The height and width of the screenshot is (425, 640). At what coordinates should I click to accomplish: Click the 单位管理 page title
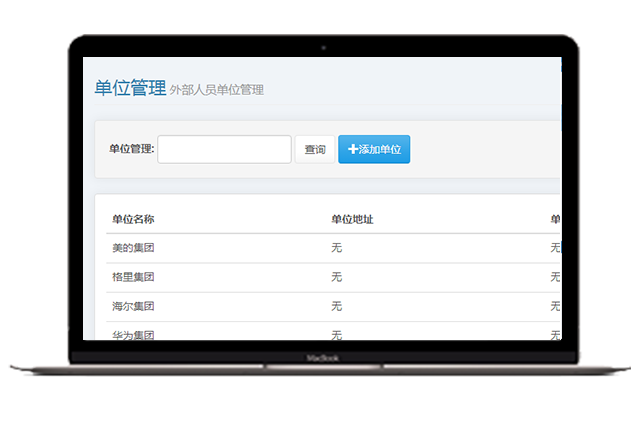(130, 88)
